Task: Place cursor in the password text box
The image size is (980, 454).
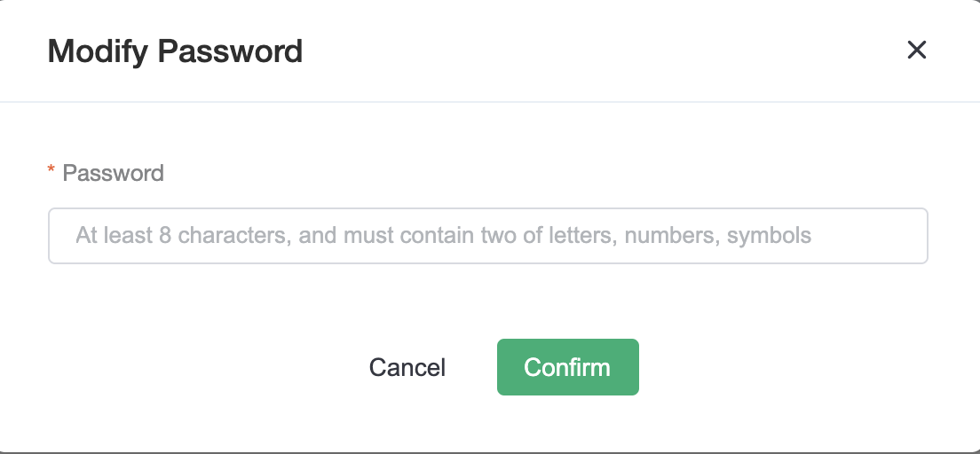Action: [x=487, y=236]
